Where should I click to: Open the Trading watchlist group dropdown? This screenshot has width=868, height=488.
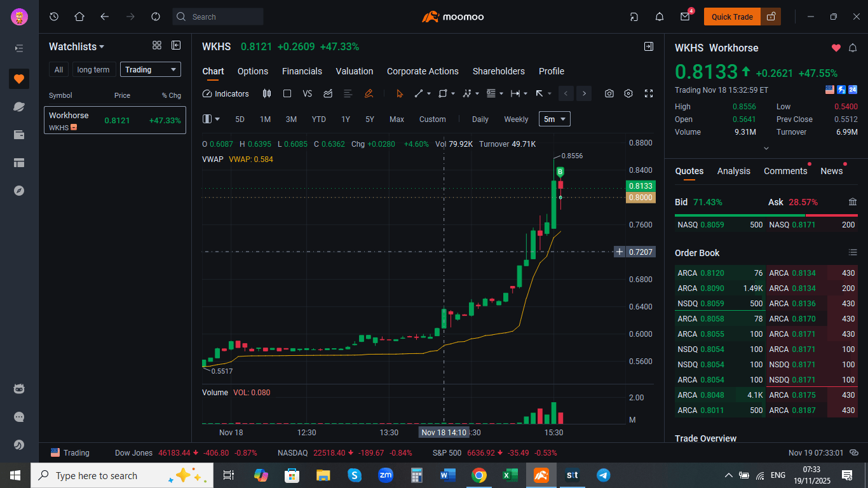pyautogui.click(x=150, y=70)
